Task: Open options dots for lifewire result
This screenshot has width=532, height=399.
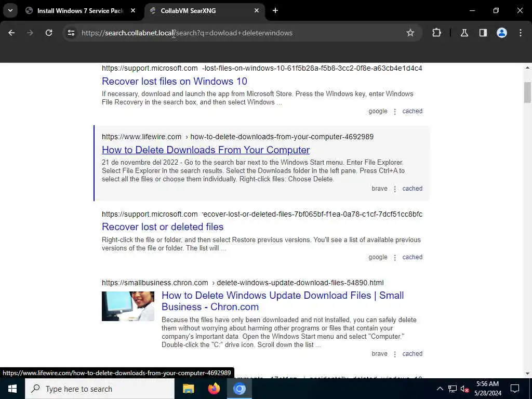Action: pos(395,189)
